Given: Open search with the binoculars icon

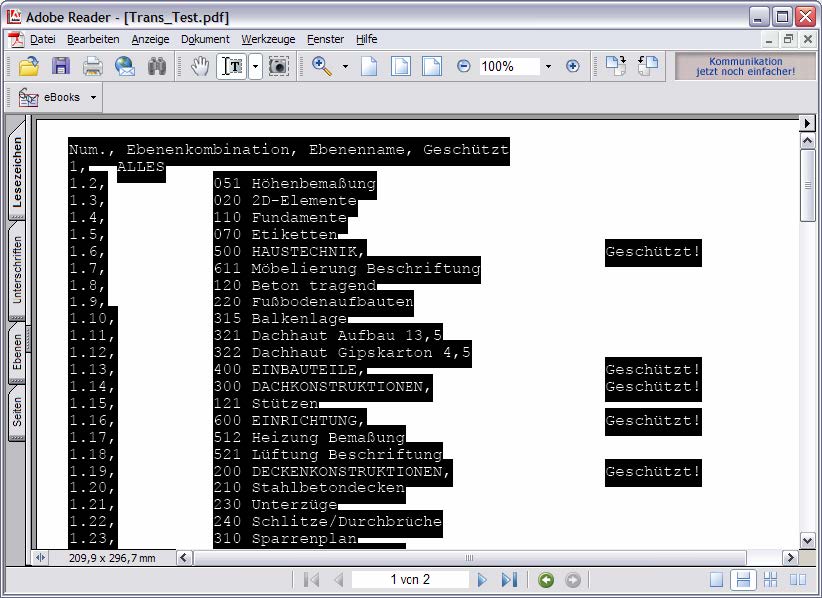Looking at the screenshot, I should click(156, 67).
